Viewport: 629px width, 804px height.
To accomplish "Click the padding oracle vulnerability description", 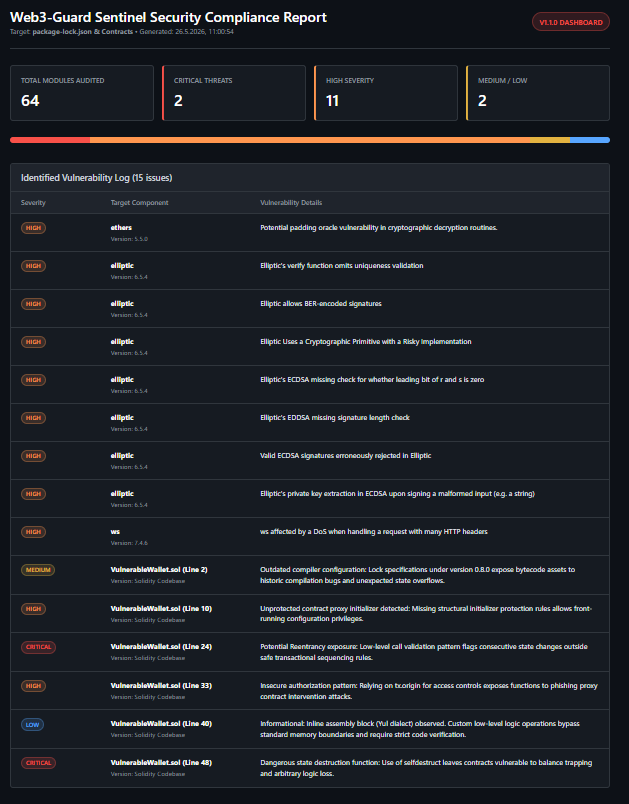I will click(x=379, y=228).
